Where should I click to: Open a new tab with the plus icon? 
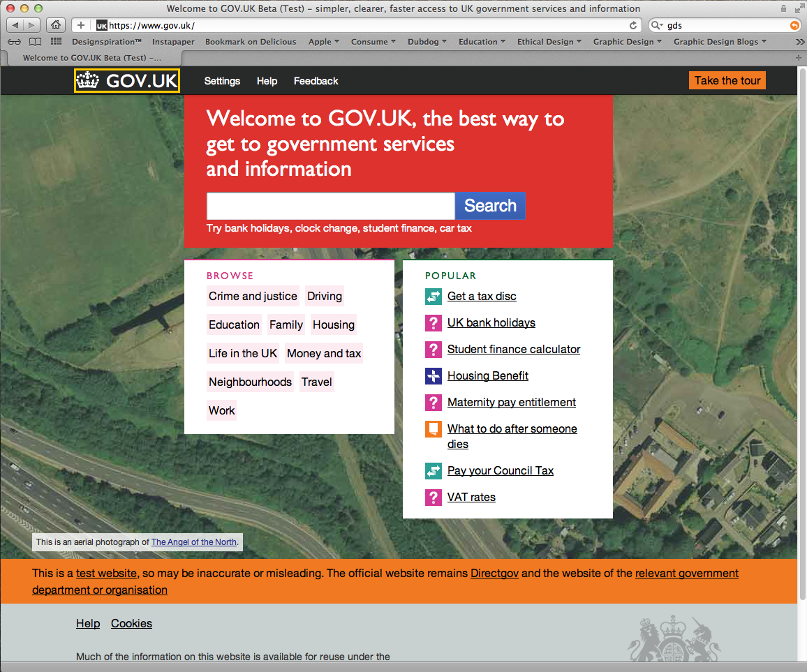798,58
